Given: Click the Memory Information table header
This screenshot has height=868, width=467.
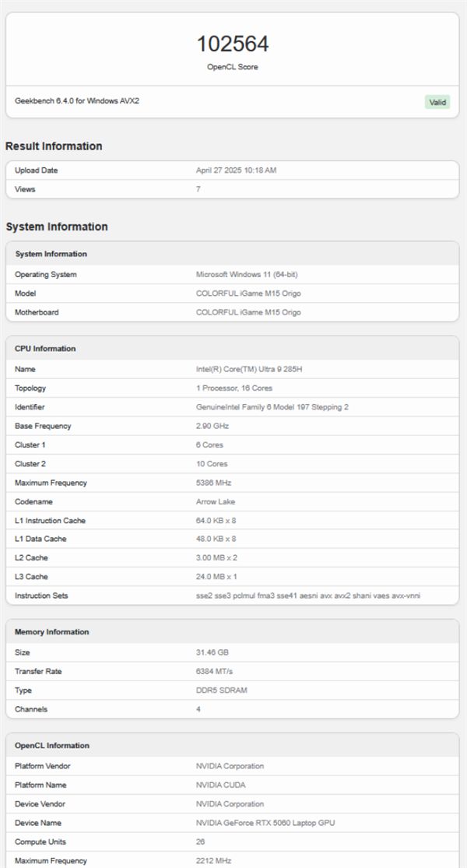Looking at the screenshot, I should [233, 631].
